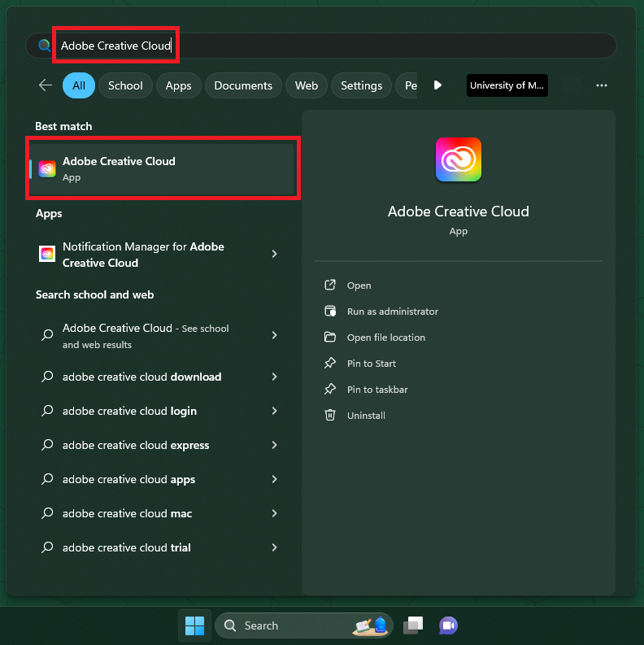Image resolution: width=644 pixels, height=645 pixels.
Task: Click the Open action icon
Action: (x=330, y=285)
